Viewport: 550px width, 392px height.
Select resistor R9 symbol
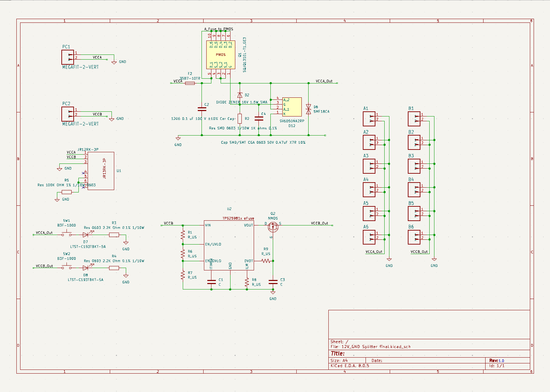click(266, 261)
